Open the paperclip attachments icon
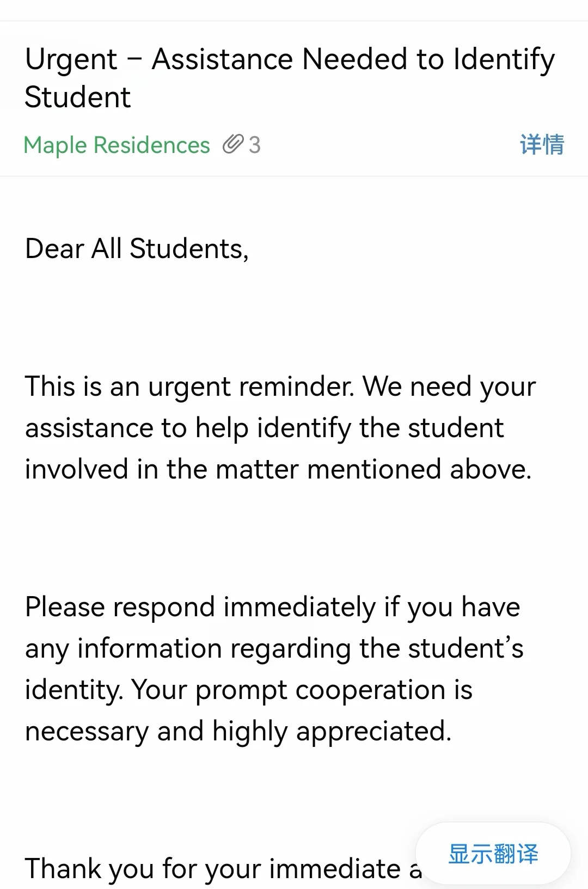Viewport: 588px width, 889px height. 233,145
